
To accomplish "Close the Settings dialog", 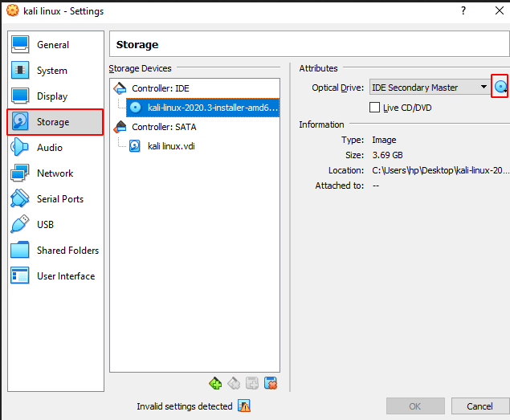I will [x=500, y=10].
